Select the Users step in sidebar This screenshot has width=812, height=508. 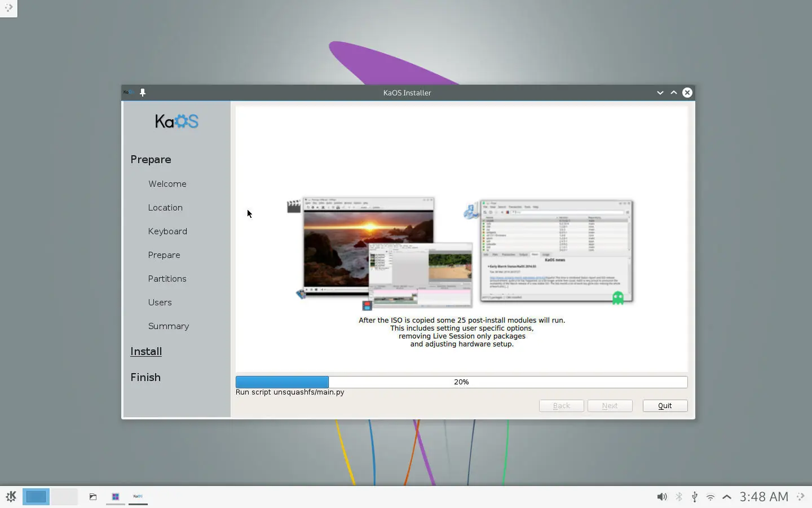pyautogui.click(x=160, y=303)
